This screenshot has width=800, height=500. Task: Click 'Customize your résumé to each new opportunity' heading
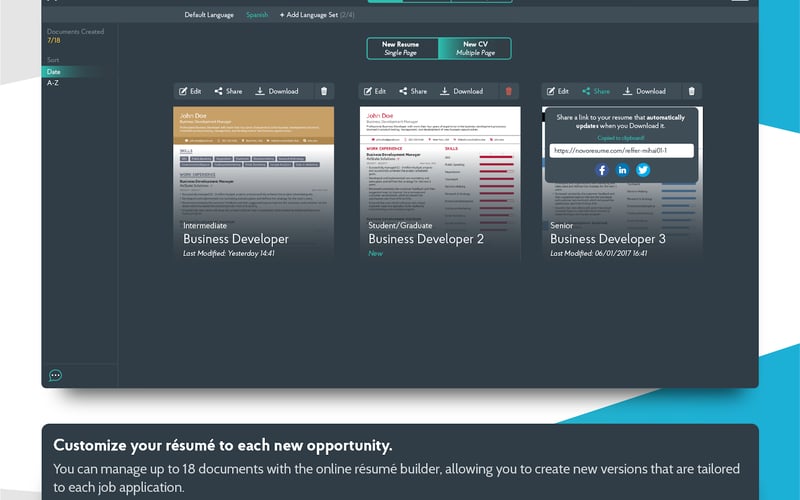tap(223, 445)
